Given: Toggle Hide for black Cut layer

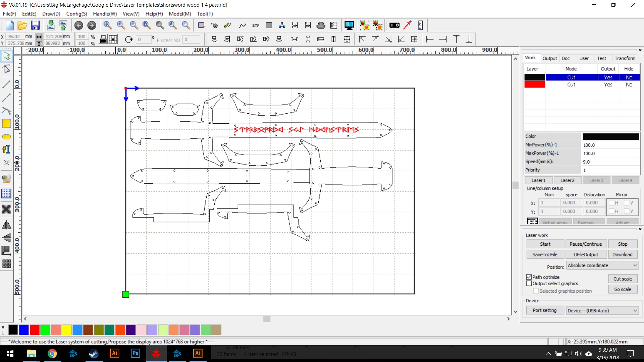Looking at the screenshot, I should (629, 77).
